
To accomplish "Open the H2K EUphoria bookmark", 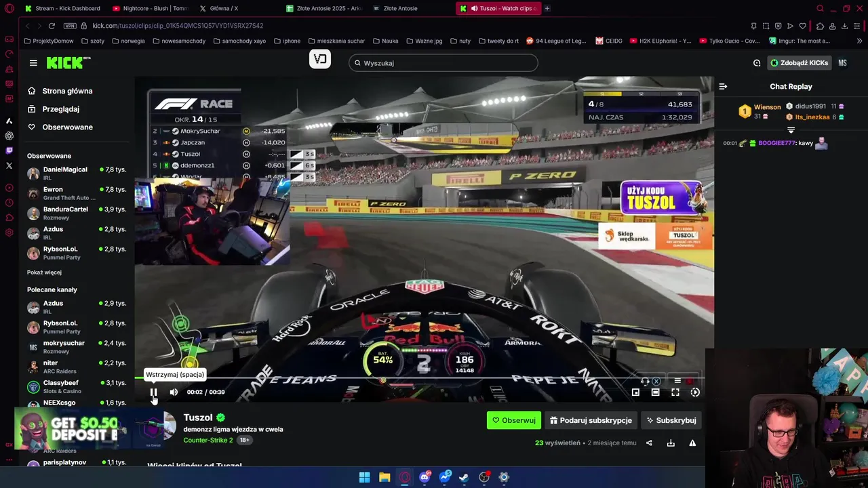I will coord(660,41).
